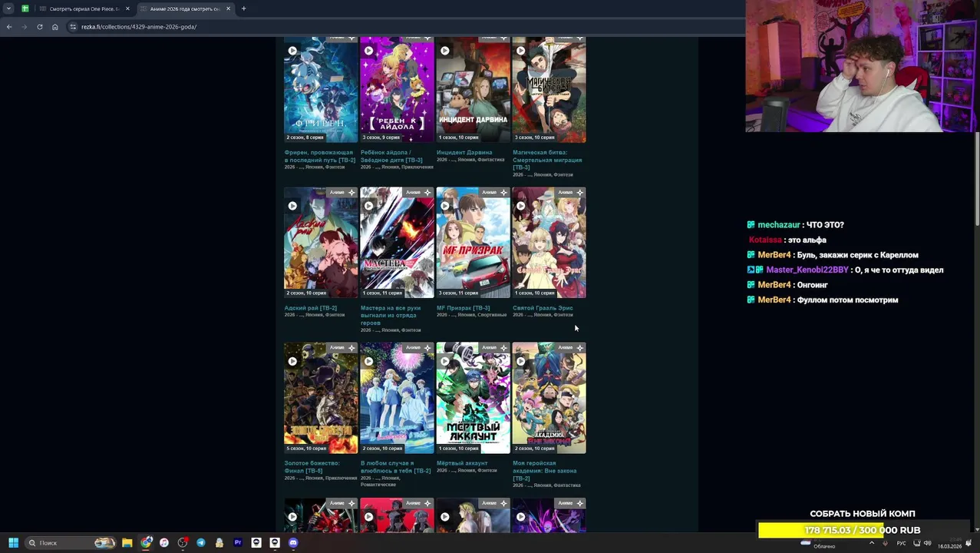Open the Облачно weather widget
Viewport: 980px width, 553px height.
(x=819, y=543)
